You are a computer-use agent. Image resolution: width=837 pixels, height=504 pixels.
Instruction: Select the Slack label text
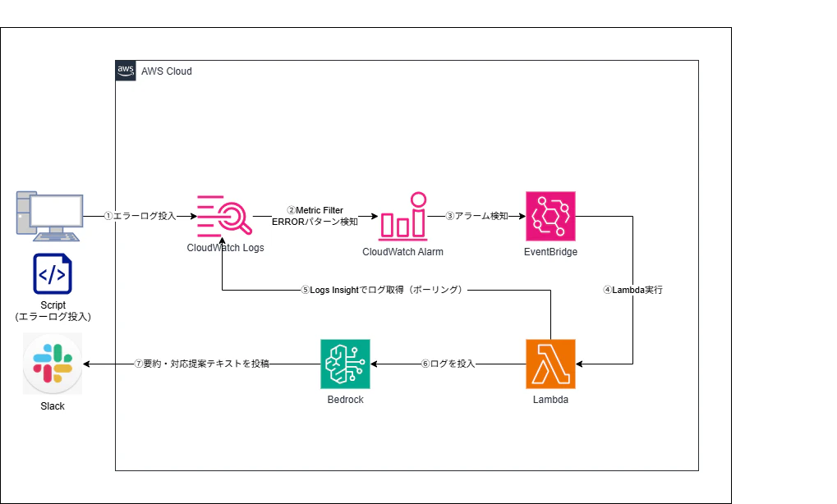(53, 405)
